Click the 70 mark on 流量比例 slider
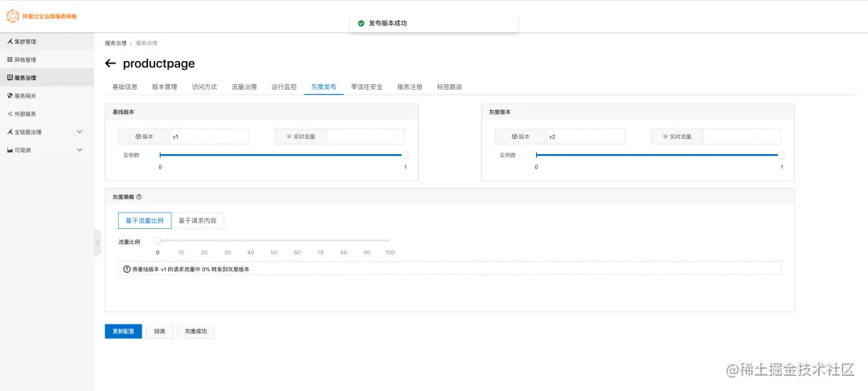868x391 pixels. pos(320,252)
